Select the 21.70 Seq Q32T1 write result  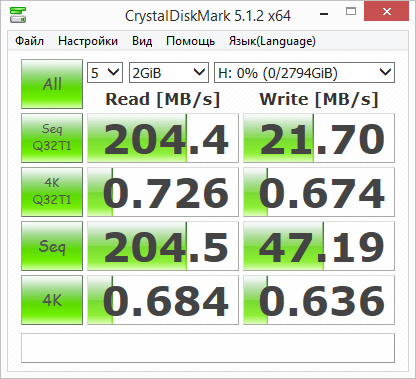tap(319, 138)
